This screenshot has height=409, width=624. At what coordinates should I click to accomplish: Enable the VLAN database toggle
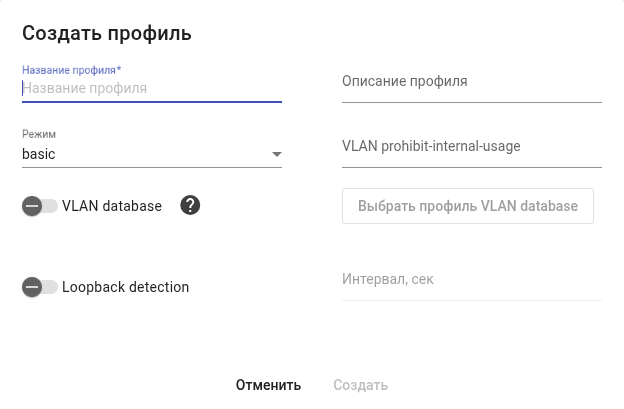pyautogui.click(x=40, y=206)
